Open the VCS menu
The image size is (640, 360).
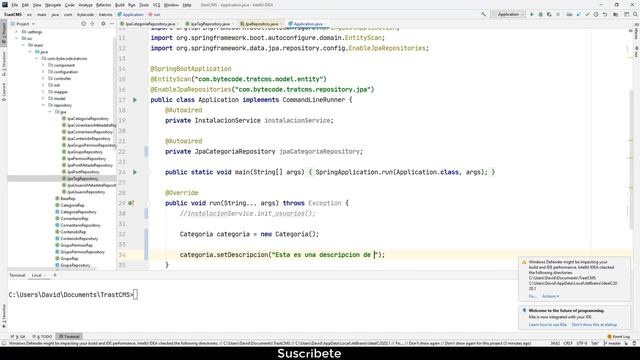pos(156,5)
